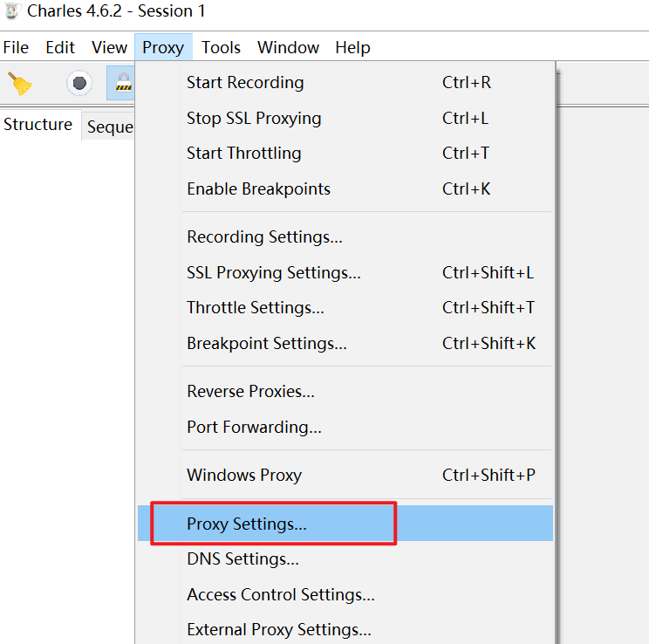
Task: Switch to the Sequence tab
Action: coord(110,127)
